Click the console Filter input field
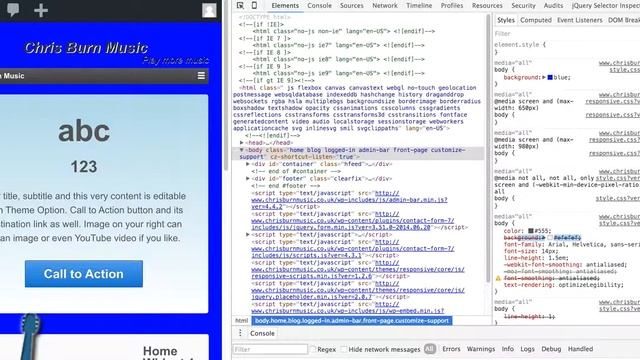Image resolution: width=640 pixels, height=360 pixels. (270, 349)
